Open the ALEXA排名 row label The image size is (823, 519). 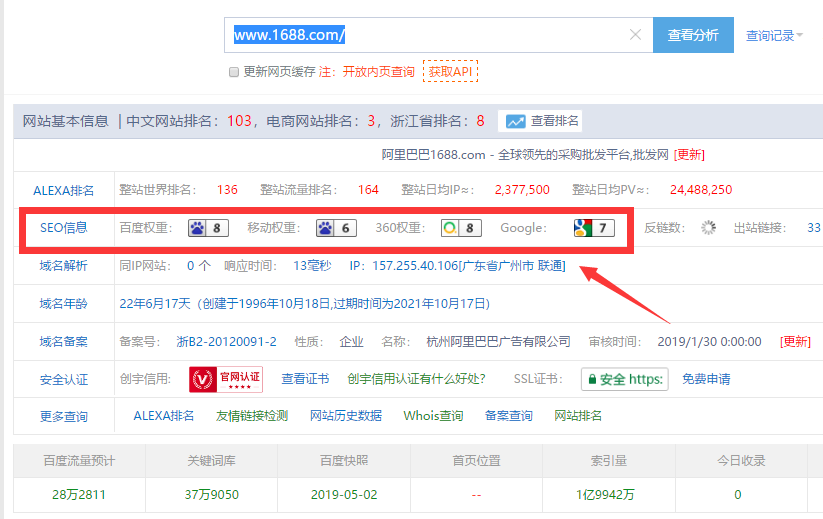tap(64, 190)
